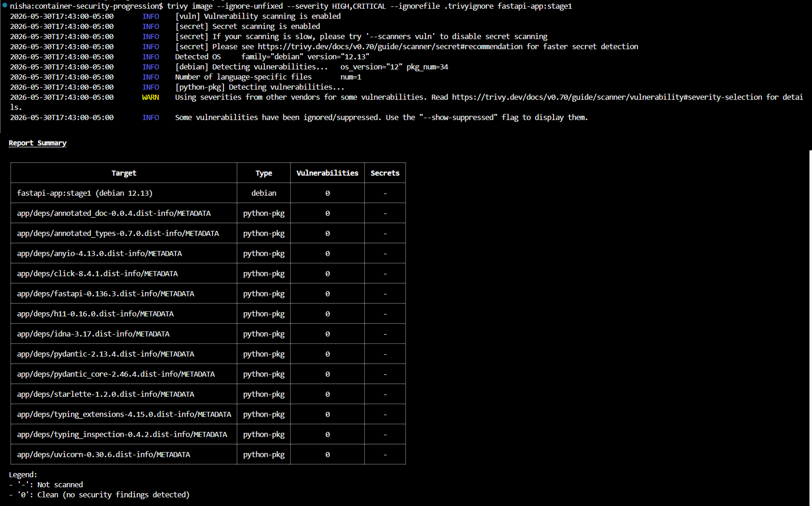Click the secrets dash in the debian row
The image size is (812, 506).
click(385, 193)
